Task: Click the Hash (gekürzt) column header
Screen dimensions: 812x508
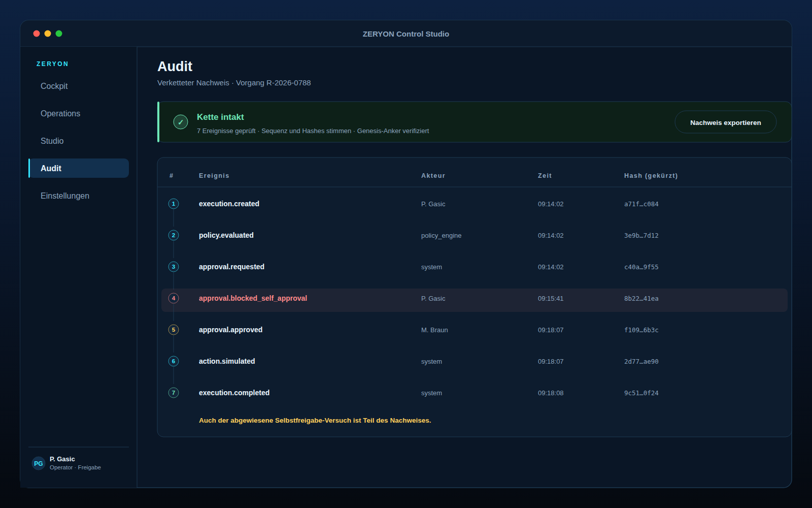Action: [x=651, y=176]
